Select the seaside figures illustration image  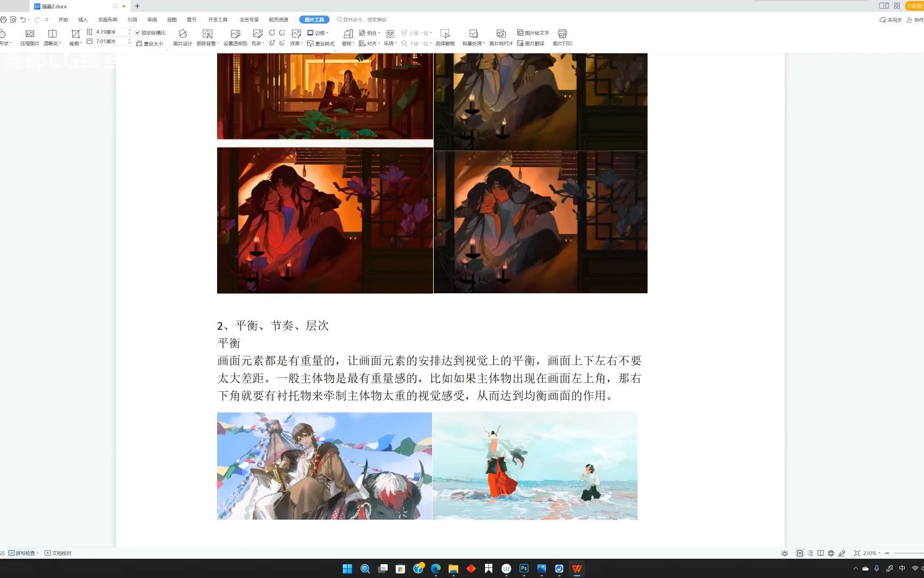(535, 466)
